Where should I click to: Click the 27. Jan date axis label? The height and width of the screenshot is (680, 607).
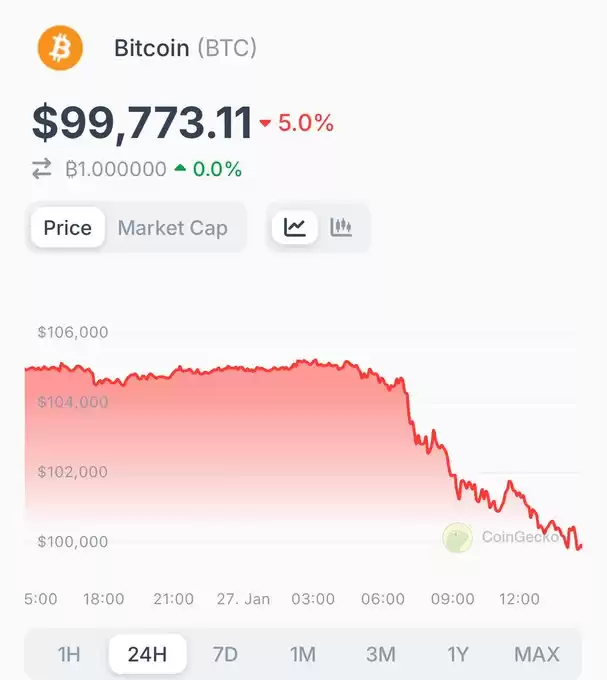click(x=243, y=599)
